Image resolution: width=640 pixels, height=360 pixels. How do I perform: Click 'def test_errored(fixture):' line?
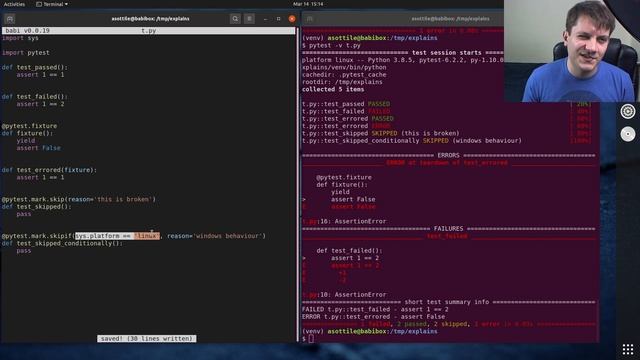coord(49,170)
